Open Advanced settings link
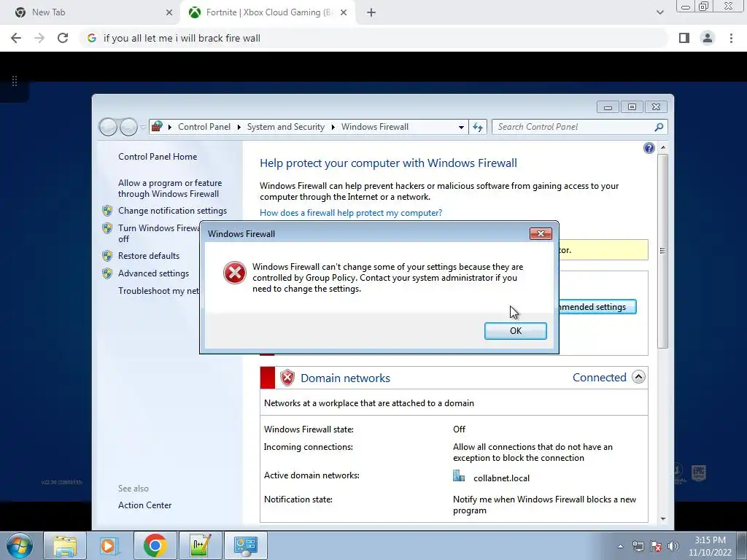 point(153,273)
